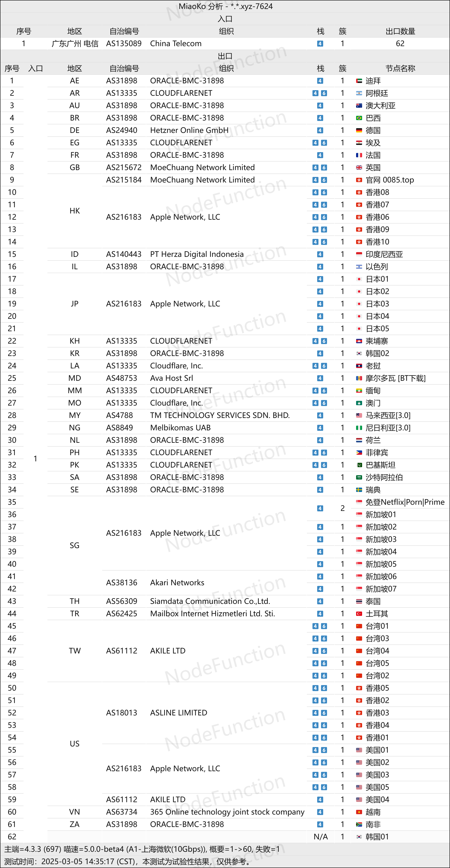This screenshot has width=450, height=868.
Task: Click the ASLINE LIMITED organization cell
Action: 179,713
